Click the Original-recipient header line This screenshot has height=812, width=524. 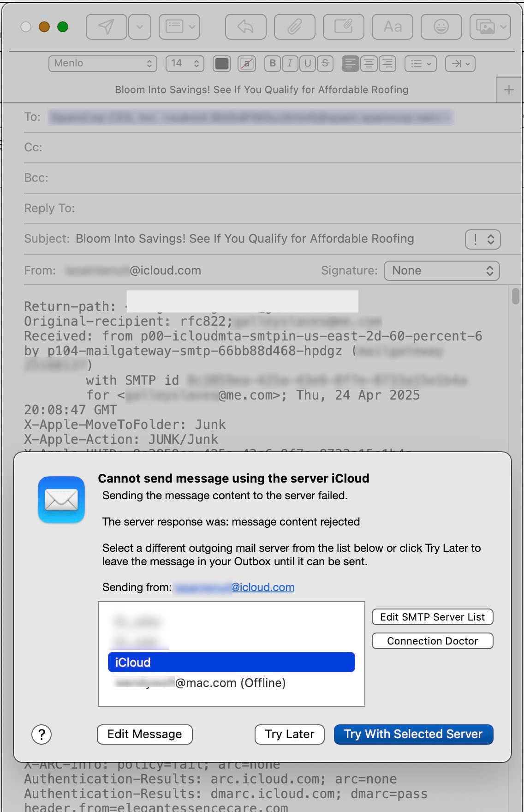tap(203, 321)
